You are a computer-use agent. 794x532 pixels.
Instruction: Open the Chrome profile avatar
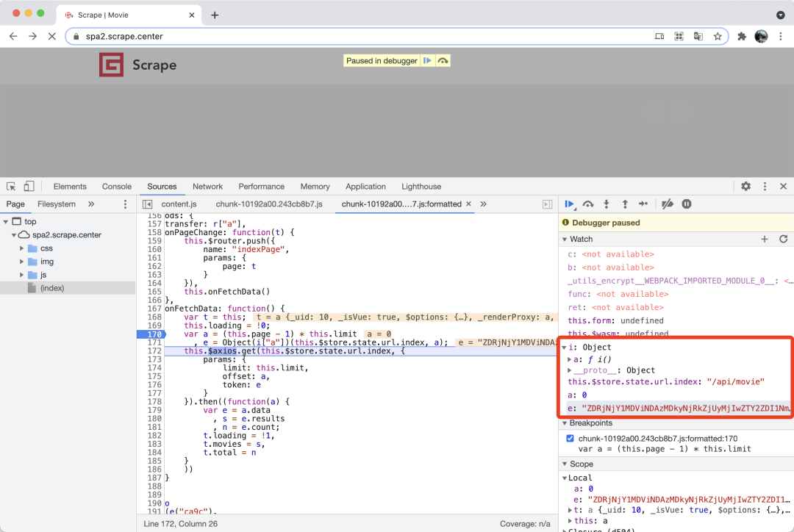(x=761, y=37)
